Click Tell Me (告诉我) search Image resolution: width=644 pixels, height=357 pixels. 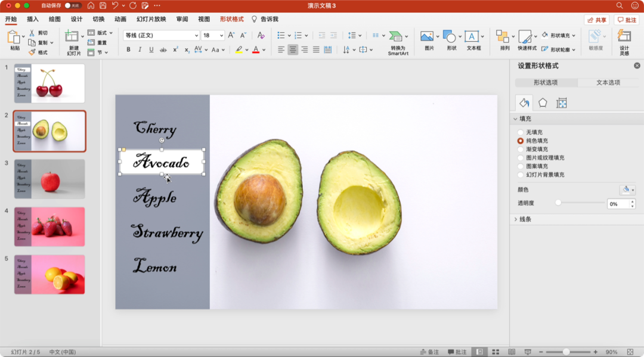265,19
